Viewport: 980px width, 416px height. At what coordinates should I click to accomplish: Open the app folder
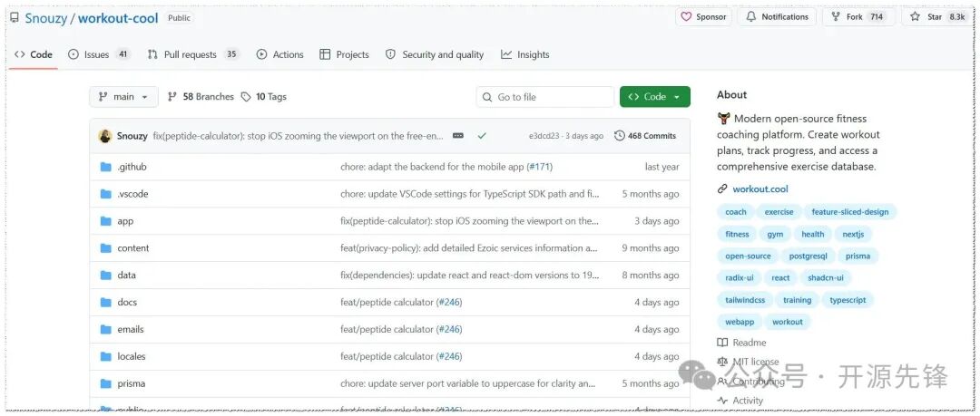point(125,221)
